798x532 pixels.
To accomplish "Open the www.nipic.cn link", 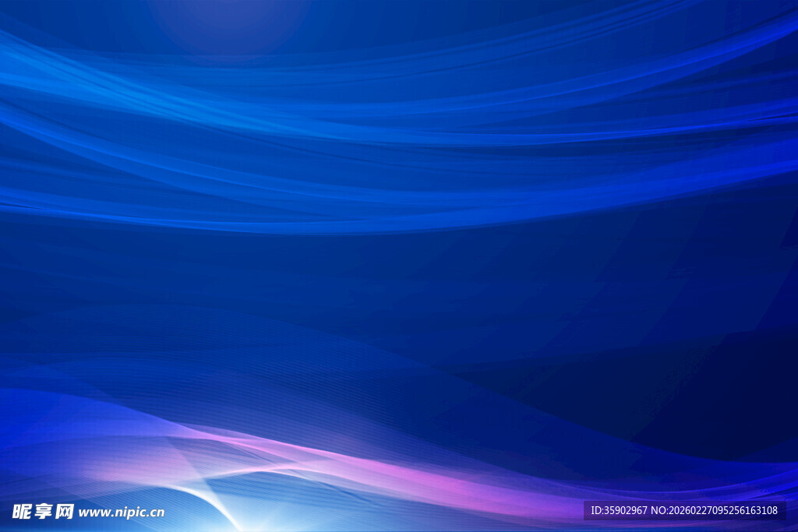I will click(121, 513).
